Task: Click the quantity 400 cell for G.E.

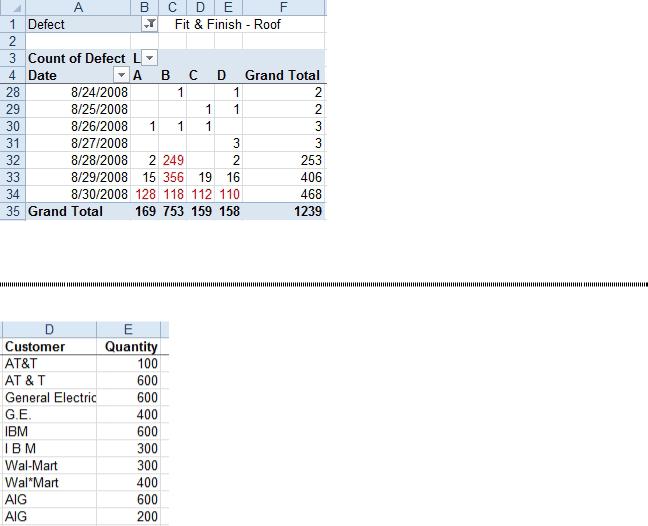Action: 128,414
